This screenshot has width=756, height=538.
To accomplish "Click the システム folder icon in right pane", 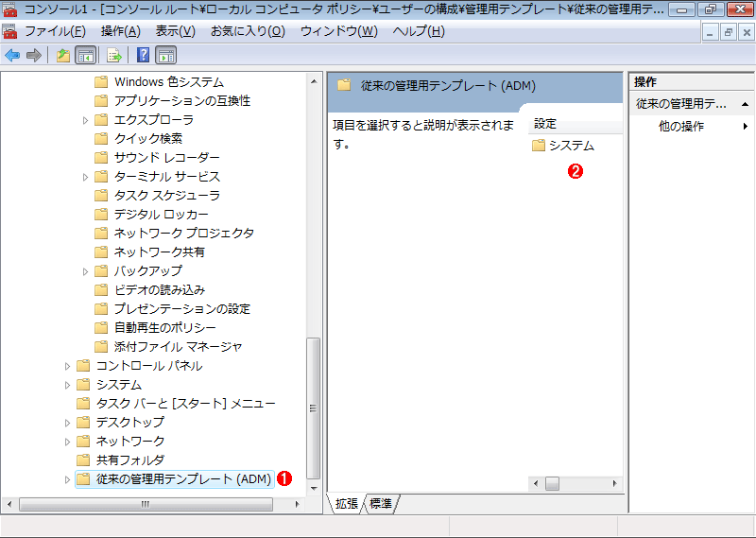I will click(x=539, y=146).
